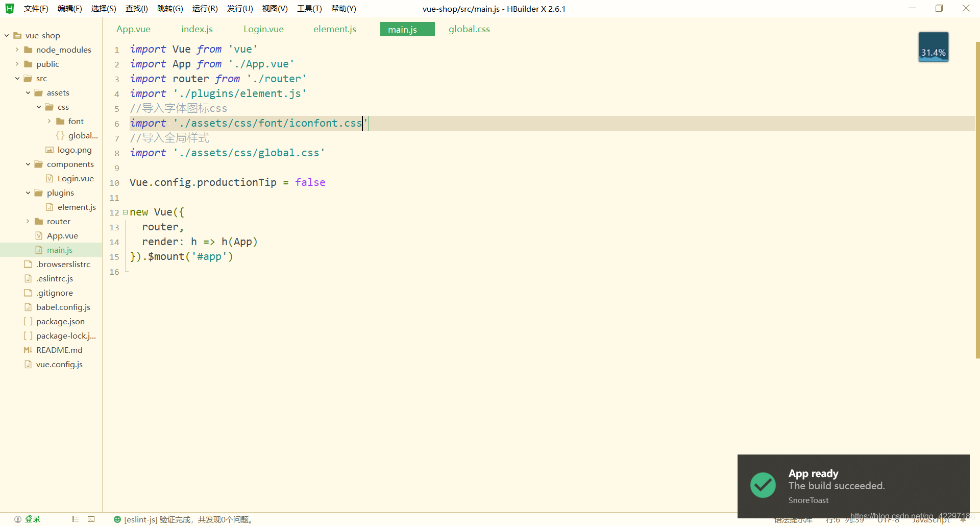Switch to the Login.vue editor tab
The image size is (980, 526).
(263, 29)
